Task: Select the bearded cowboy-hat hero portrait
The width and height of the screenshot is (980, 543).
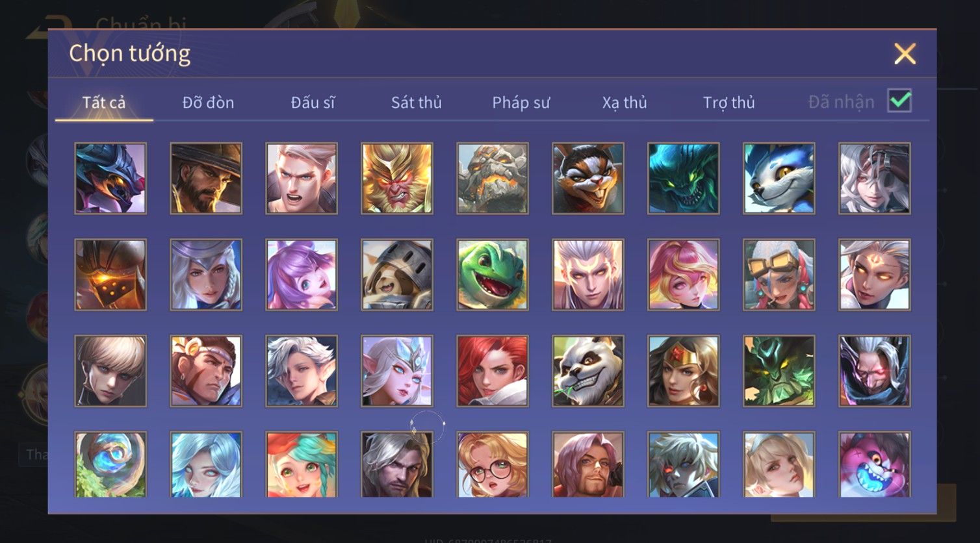Action: point(206,179)
